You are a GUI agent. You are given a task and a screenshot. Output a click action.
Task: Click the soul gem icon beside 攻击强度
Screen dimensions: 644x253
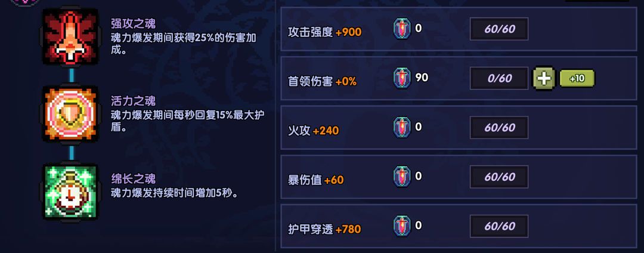[x=402, y=29]
